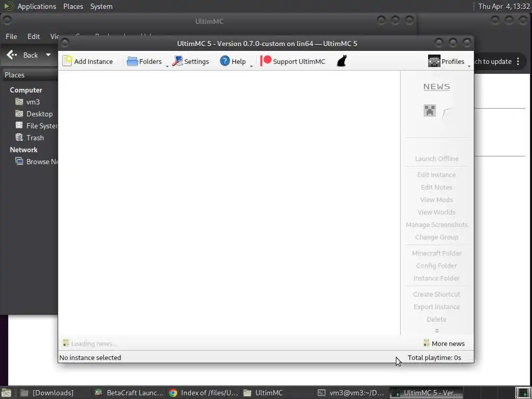Open the Folders toolbar button

click(x=144, y=61)
